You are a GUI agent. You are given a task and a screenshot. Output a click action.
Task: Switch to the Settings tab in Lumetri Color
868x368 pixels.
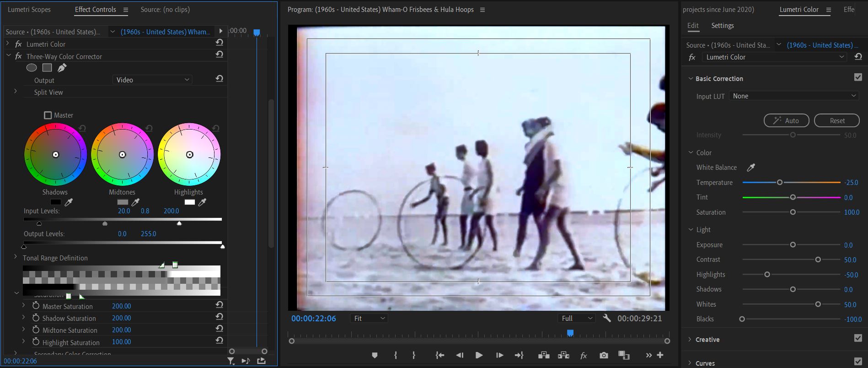(x=723, y=26)
